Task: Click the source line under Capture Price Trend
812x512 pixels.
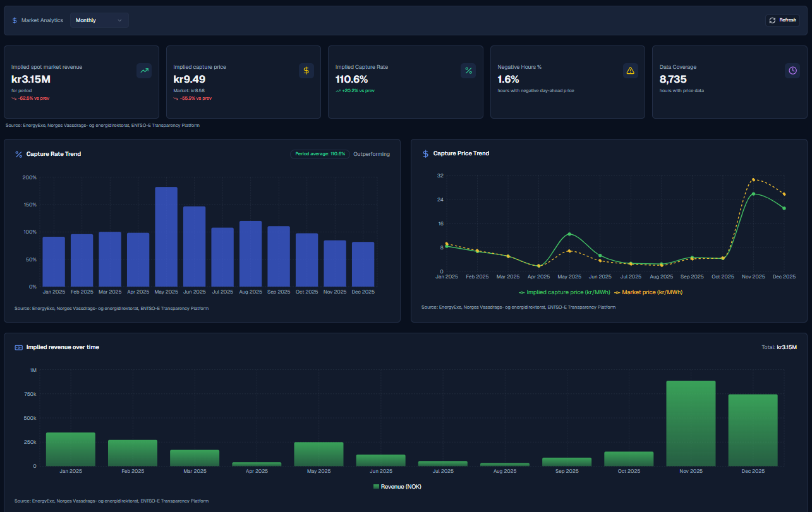Action: [518, 307]
